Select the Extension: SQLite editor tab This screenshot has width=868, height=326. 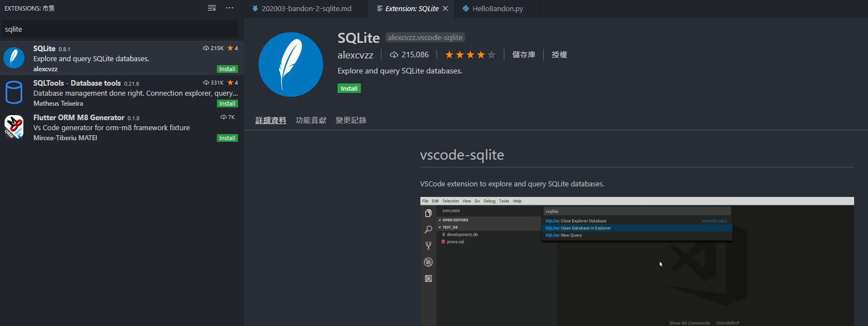click(x=411, y=8)
